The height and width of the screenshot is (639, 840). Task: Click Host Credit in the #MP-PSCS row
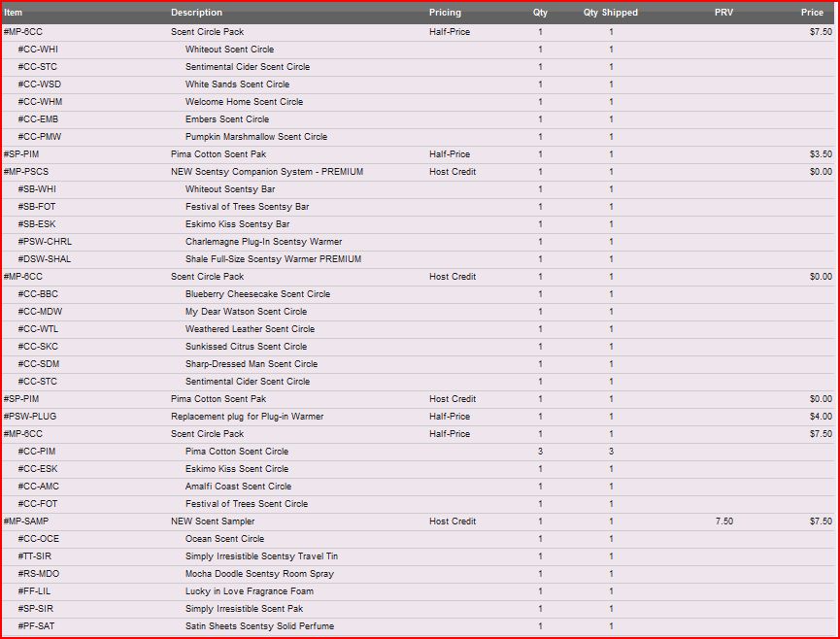click(x=453, y=171)
